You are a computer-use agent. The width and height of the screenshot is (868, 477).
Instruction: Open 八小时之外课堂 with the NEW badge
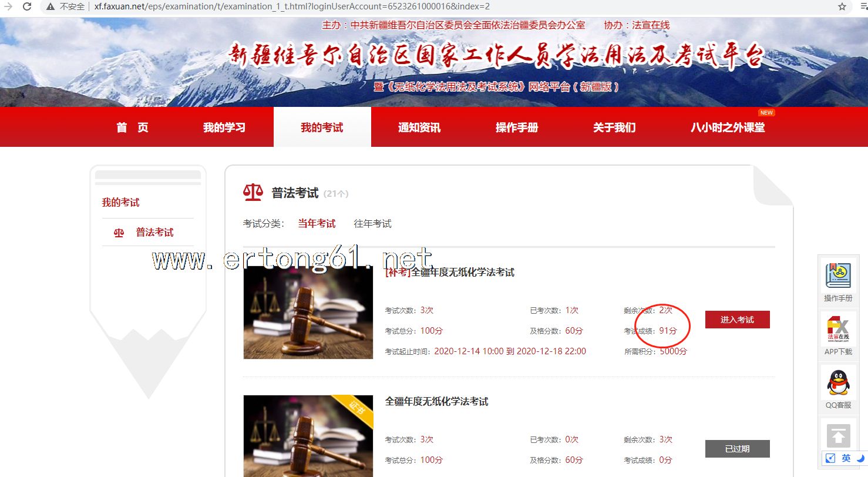[728, 127]
